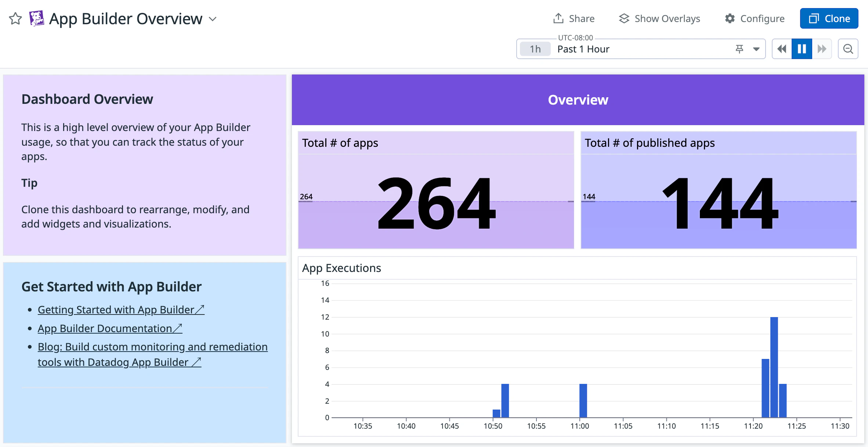Open the Blog: Build custom monitoring link

pos(153,355)
